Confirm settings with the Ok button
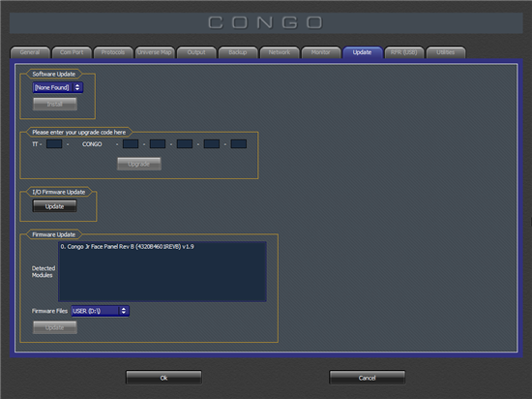This screenshot has height=399, width=532. (163, 378)
